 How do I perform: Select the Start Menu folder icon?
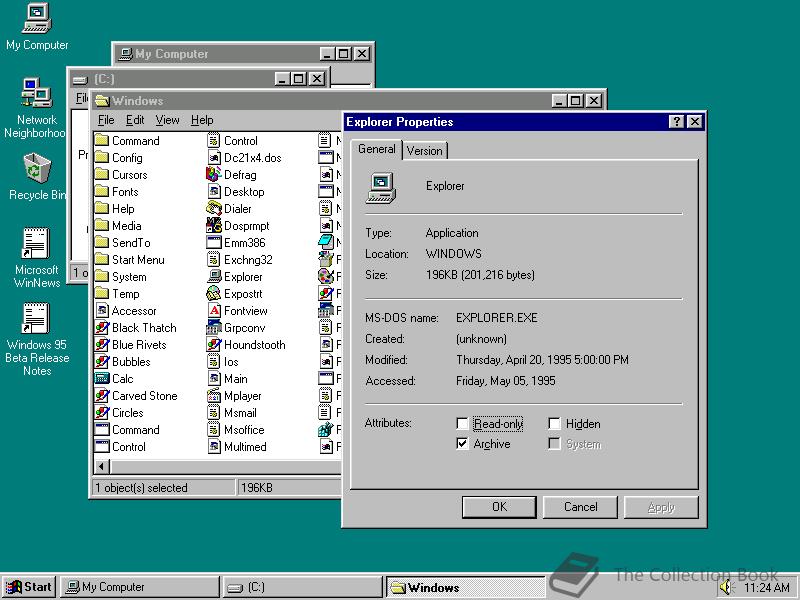coord(102,260)
